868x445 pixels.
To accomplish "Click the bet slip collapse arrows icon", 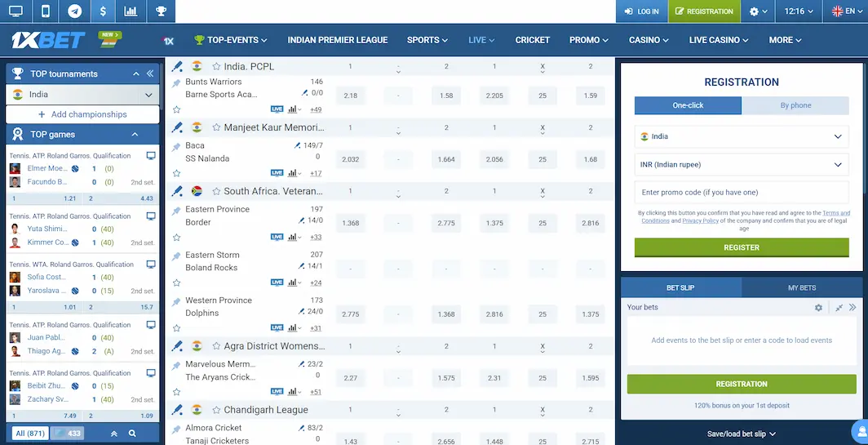I will [x=839, y=308].
